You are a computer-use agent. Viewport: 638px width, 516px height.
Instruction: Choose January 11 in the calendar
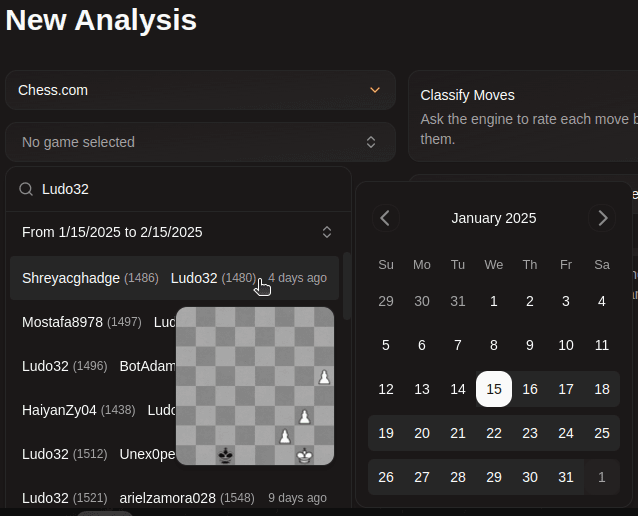click(602, 345)
